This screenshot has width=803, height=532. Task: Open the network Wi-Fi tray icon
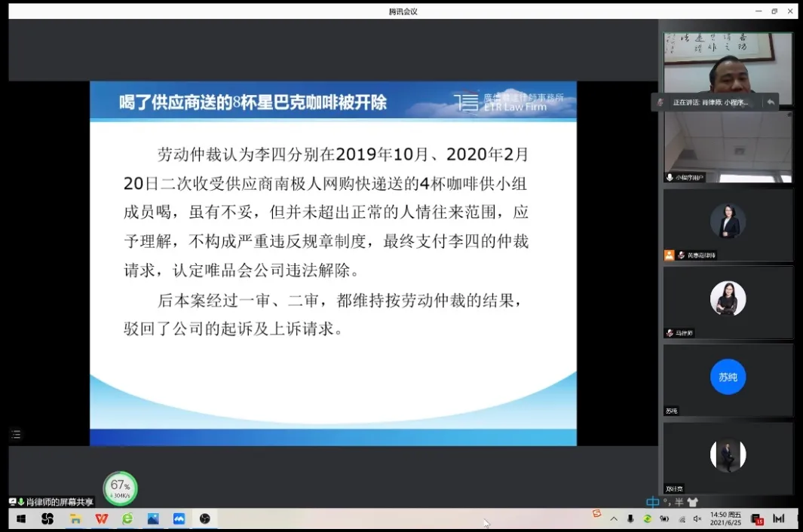tap(682, 519)
